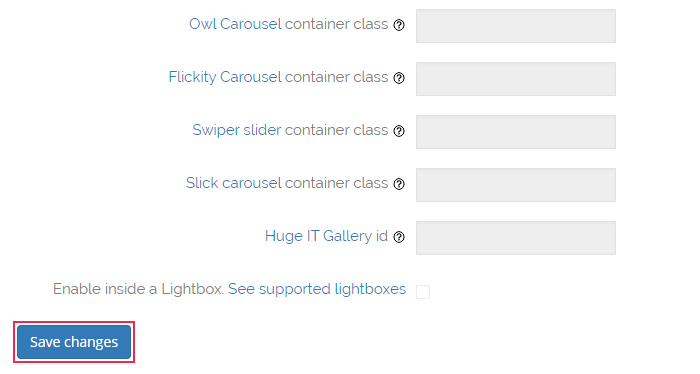Image resolution: width=700 pixels, height=374 pixels.
Task: Focus the Swiper slider container class field
Action: [516, 132]
